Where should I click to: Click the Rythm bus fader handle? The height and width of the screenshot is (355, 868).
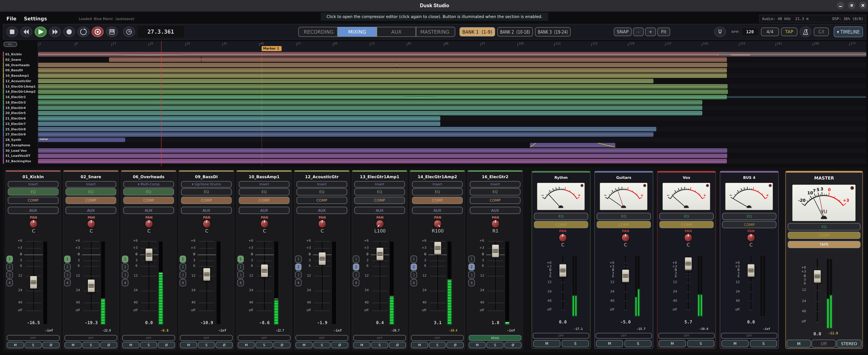[x=562, y=270]
